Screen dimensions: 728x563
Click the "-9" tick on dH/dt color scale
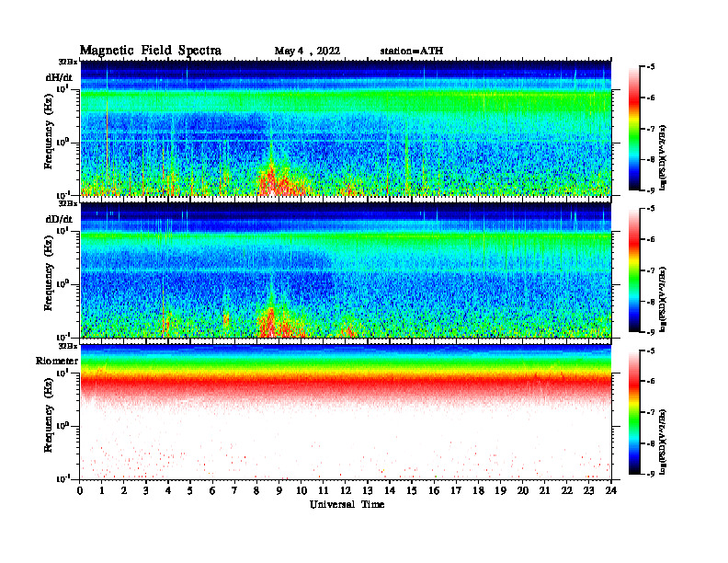click(650, 190)
